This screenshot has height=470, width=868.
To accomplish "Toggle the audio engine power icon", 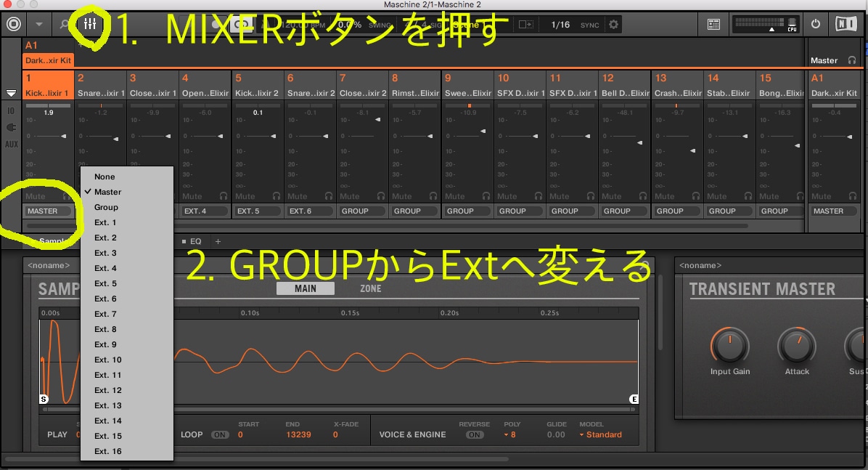I will coord(816,24).
